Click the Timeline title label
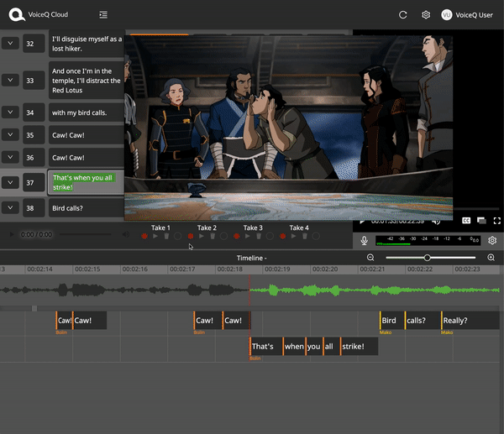 (x=251, y=258)
